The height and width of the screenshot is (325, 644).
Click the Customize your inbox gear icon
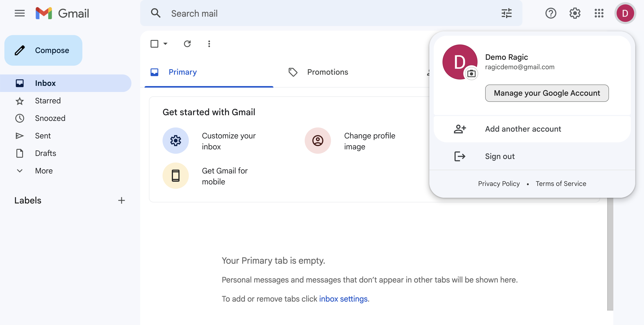(175, 141)
